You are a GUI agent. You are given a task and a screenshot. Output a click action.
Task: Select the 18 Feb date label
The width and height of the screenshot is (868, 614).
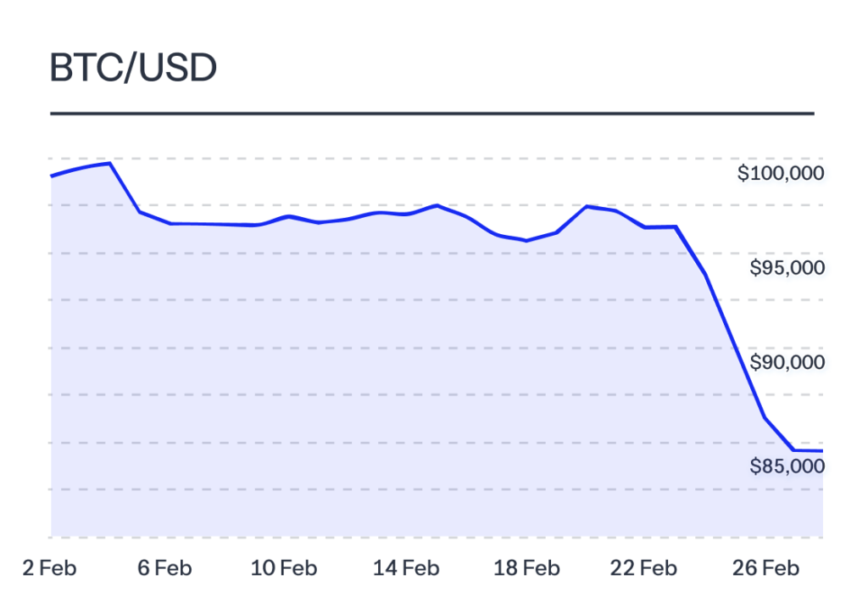(526, 567)
